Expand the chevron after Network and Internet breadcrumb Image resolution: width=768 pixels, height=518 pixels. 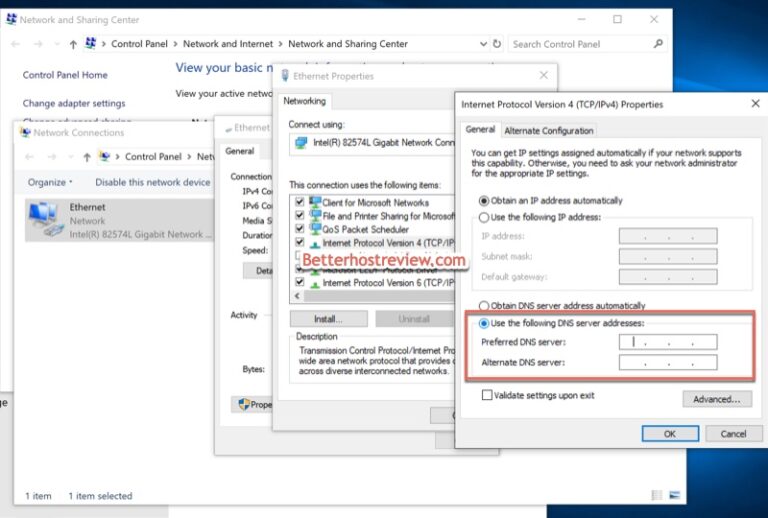281,44
